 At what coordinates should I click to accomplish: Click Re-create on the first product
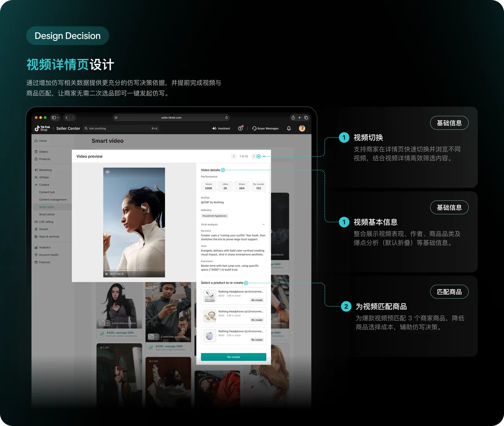coord(257,300)
